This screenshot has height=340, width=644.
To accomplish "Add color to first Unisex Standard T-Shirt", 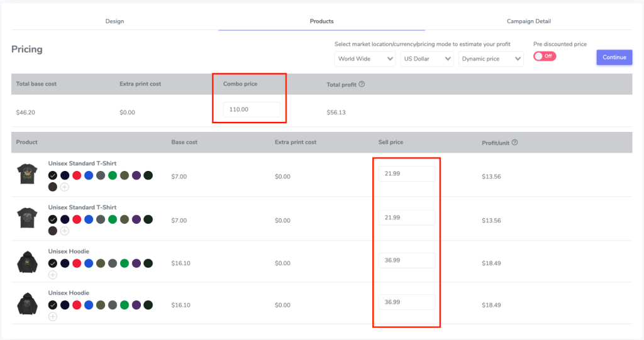I will click(65, 187).
